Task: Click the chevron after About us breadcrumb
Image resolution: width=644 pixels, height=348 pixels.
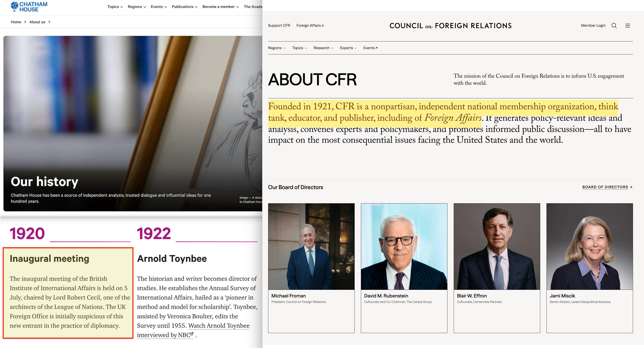Action: click(49, 22)
